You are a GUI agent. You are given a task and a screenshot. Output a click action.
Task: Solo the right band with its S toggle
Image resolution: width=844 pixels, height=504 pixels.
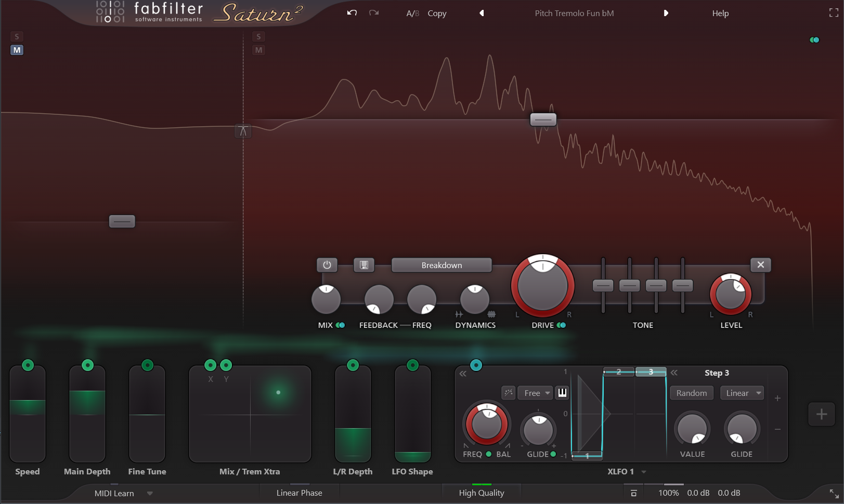click(258, 36)
